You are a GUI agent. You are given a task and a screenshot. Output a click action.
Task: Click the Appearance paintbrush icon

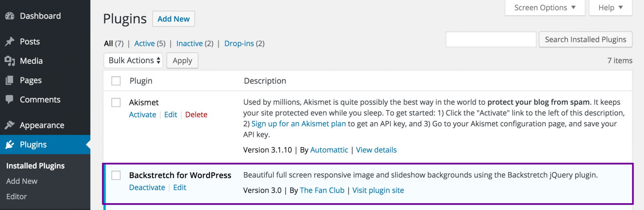pyautogui.click(x=10, y=125)
